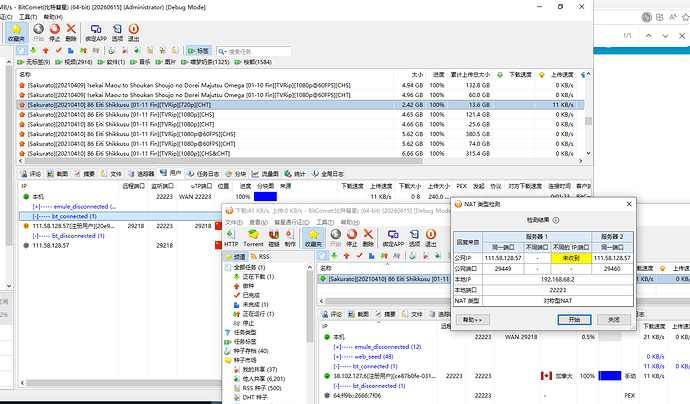Open 选项 icon in front BitComet toolbar
This screenshot has width=690, height=404.
point(414,238)
